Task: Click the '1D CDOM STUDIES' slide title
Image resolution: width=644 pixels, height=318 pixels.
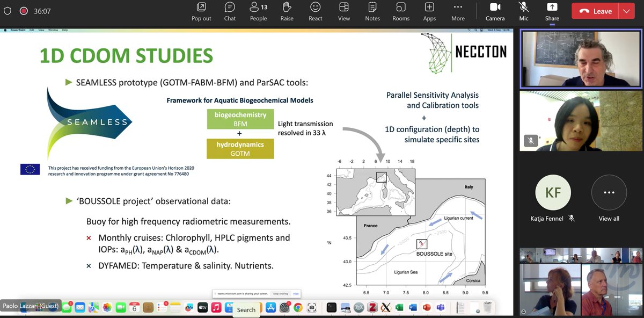Action: pyautogui.click(x=126, y=56)
